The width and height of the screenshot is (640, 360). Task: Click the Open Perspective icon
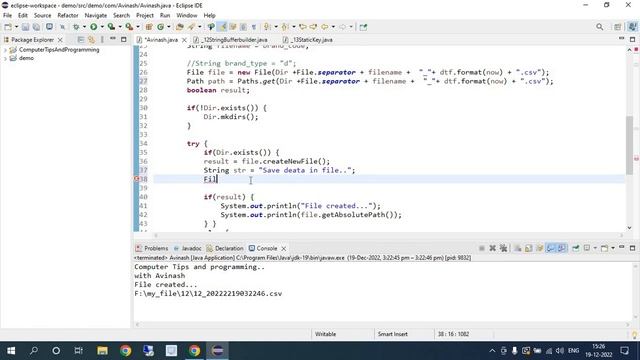[618, 27]
